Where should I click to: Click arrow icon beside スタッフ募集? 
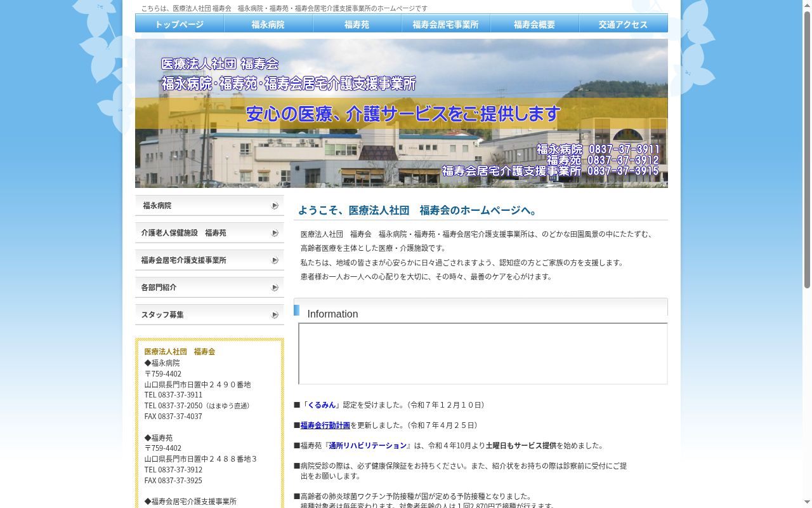(275, 315)
